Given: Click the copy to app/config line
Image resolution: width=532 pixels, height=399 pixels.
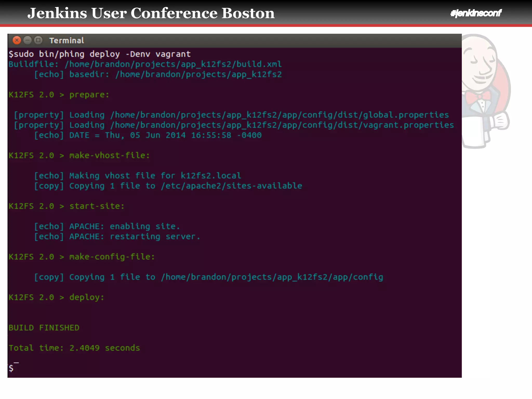Looking at the screenshot, I should tap(209, 277).
